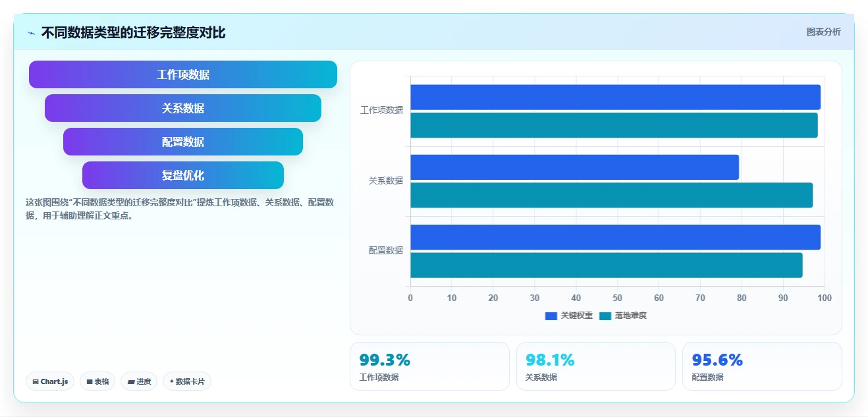The height and width of the screenshot is (417, 868).
Task: Select the 关系数据 funnel bar
Action: [x=183, y=108]
